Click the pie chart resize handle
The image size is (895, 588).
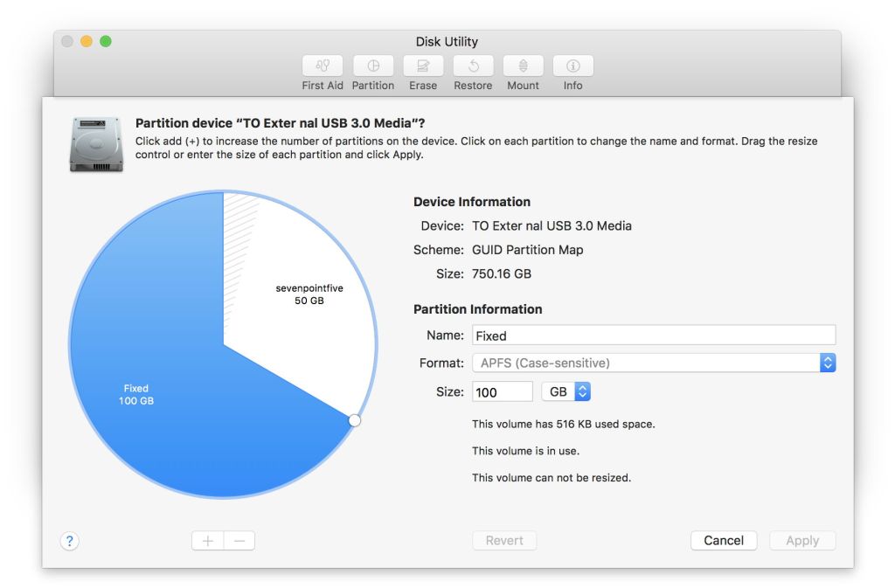354,420
